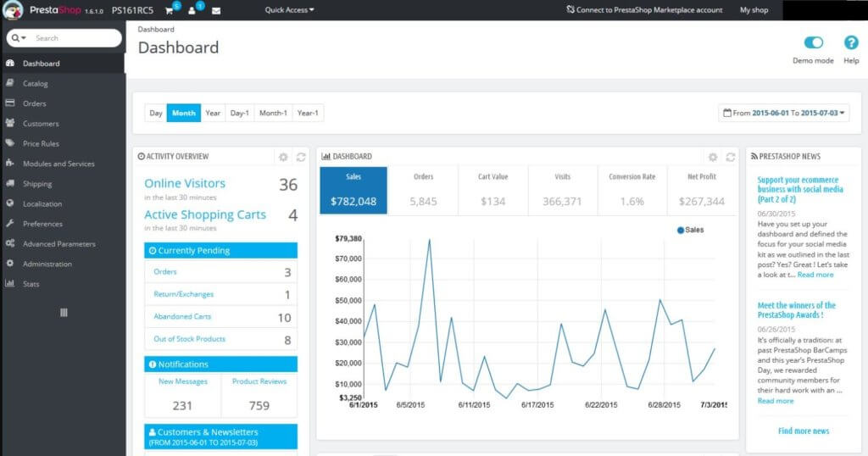Select the Month period tab
868x456 pixels.
coord(184,113)
